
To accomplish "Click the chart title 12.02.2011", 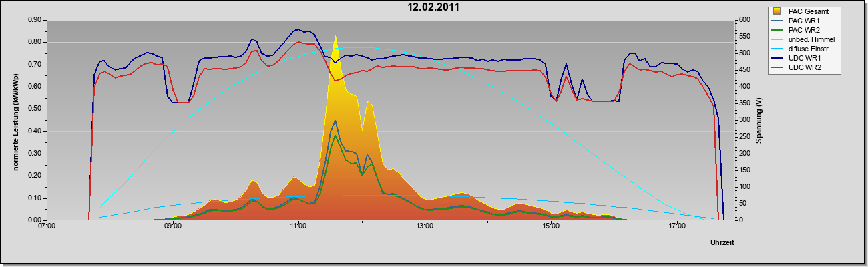I will [433, 7].
